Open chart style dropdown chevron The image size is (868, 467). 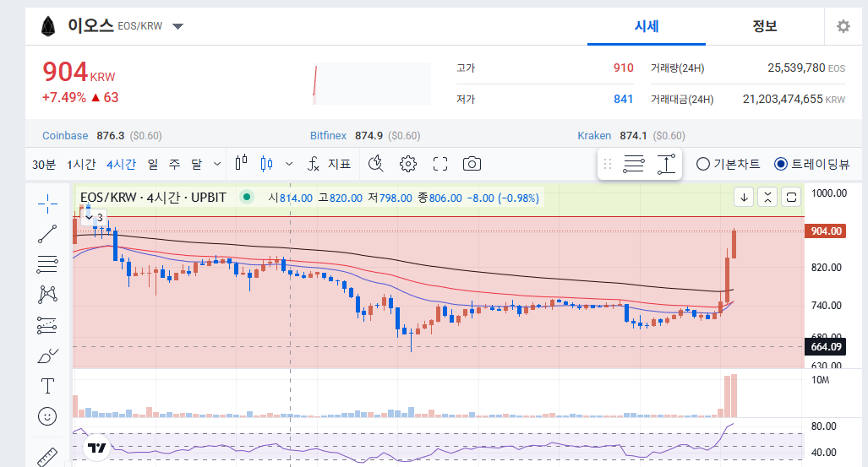point(289,164)
